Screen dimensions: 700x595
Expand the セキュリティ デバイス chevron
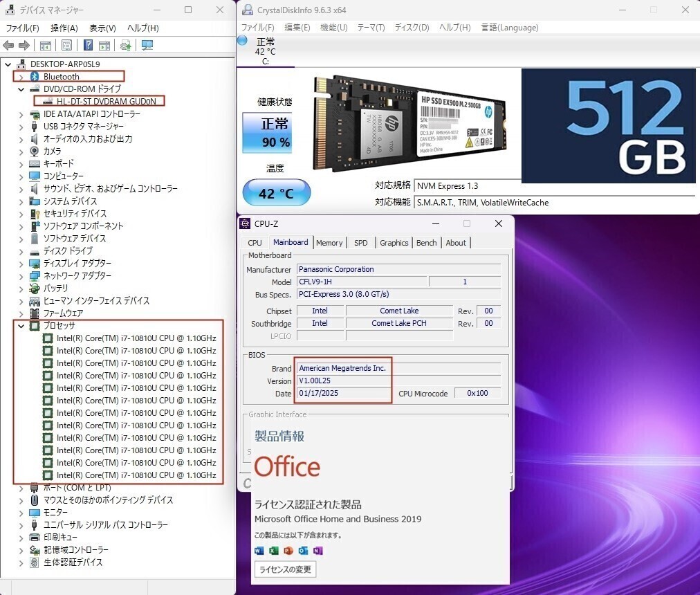(21, 214)
